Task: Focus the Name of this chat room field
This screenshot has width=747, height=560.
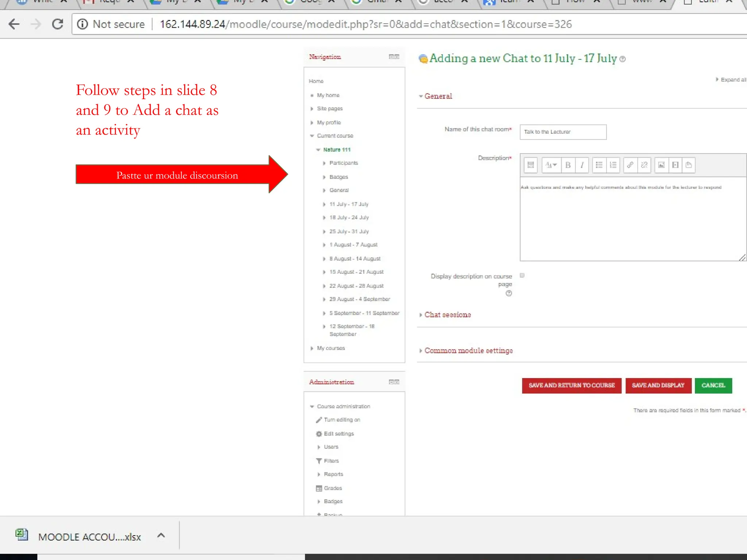Action: coord(563,132)
